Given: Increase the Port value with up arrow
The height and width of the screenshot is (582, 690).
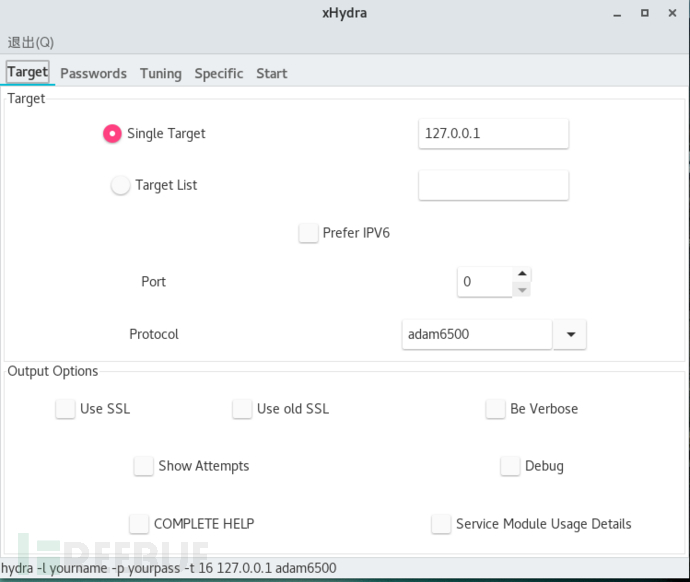Looking at the screenshot, I should pos(522,274).
